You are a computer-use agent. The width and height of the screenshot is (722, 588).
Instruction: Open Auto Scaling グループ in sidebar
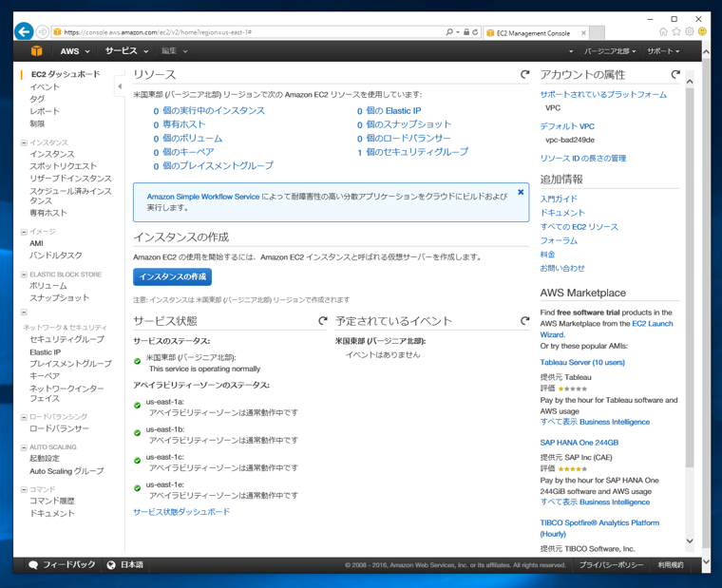[66, 471]
